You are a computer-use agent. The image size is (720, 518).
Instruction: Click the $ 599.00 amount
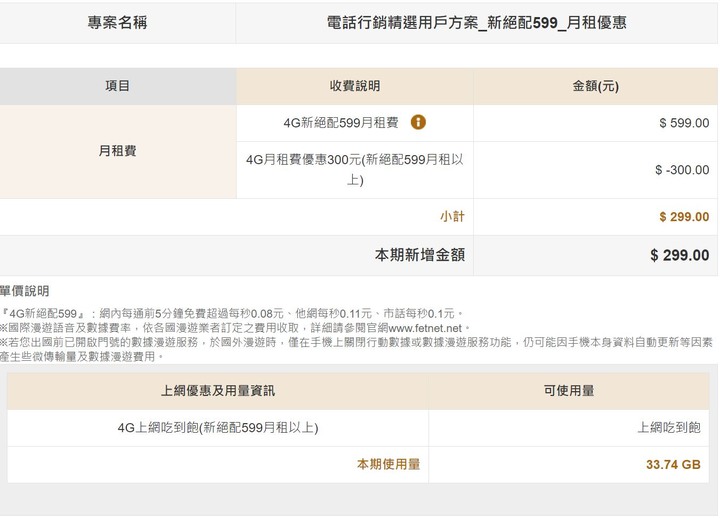coord(684,123)
